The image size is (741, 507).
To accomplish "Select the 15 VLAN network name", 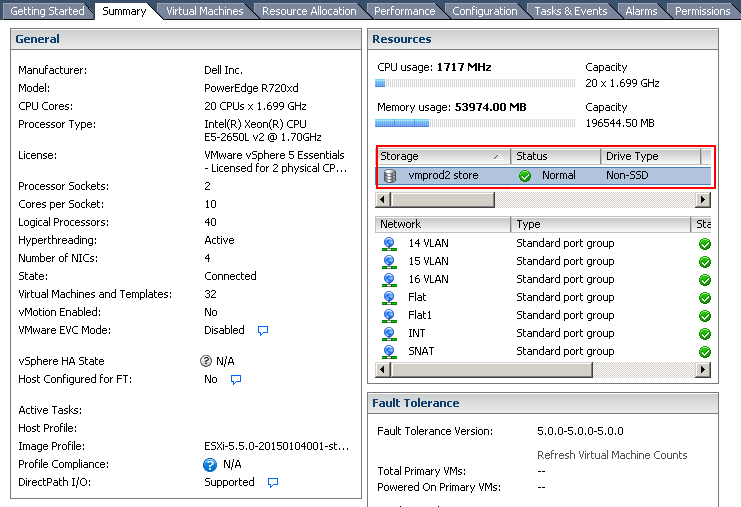I will point(428,261).
